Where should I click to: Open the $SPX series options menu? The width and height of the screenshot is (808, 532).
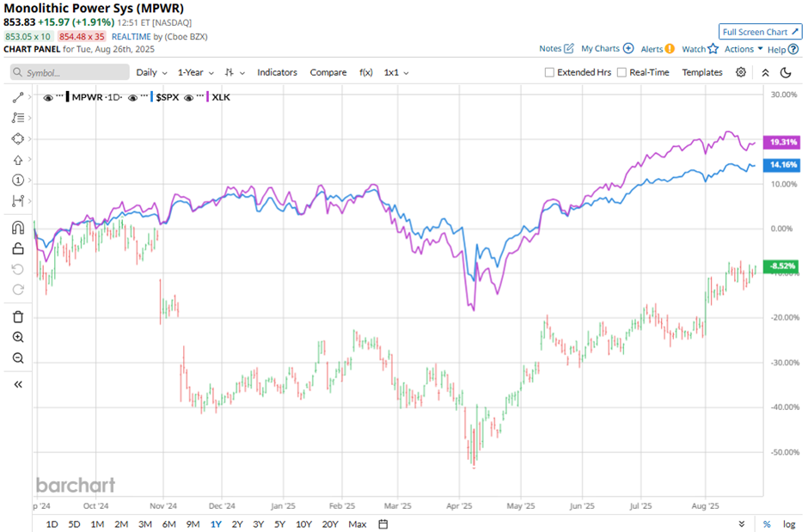144,95
